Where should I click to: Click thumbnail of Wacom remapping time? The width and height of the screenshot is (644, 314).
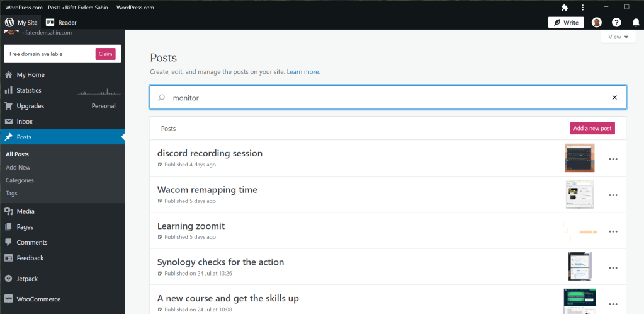click(x=580, y=194)
